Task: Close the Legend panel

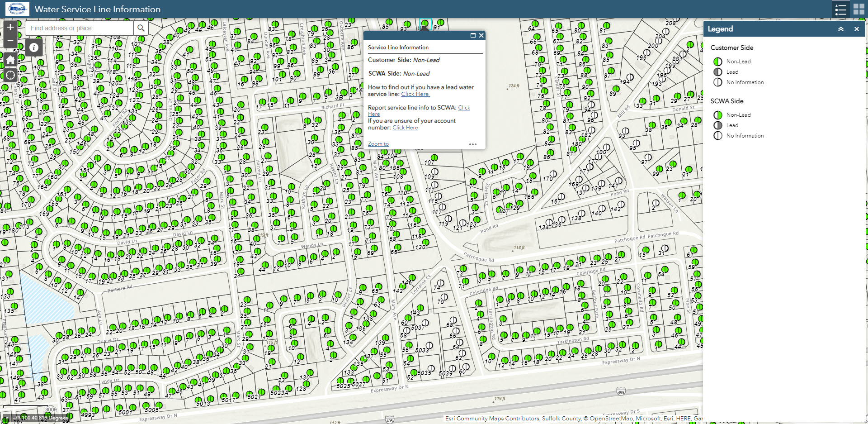Action: (x=856, y=29)
